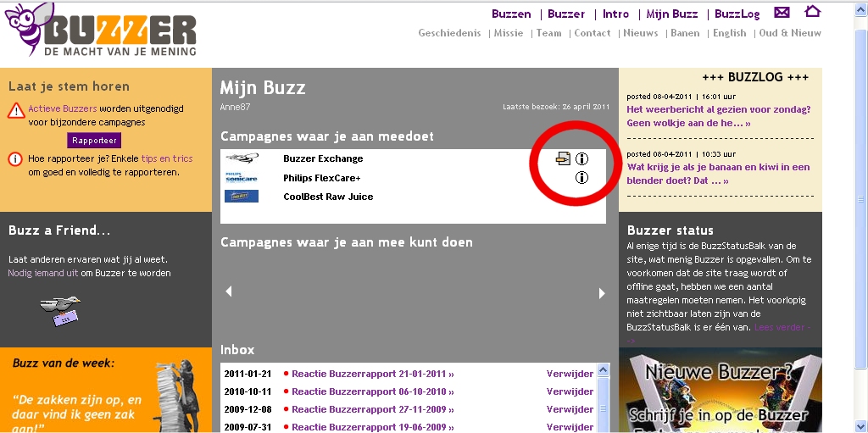Screen dimensions: 868x433
Task: Open Reactie Buzzerrapport 21-01-2011 message
Action: (x=373, y=374)
